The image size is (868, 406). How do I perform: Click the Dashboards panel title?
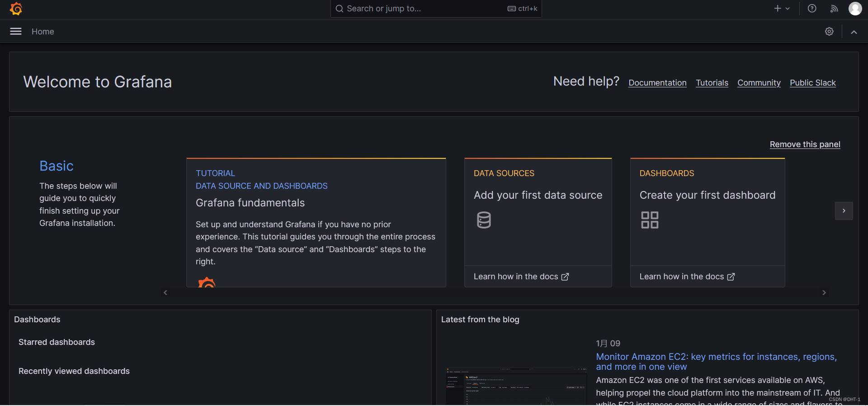click(37, 320)
